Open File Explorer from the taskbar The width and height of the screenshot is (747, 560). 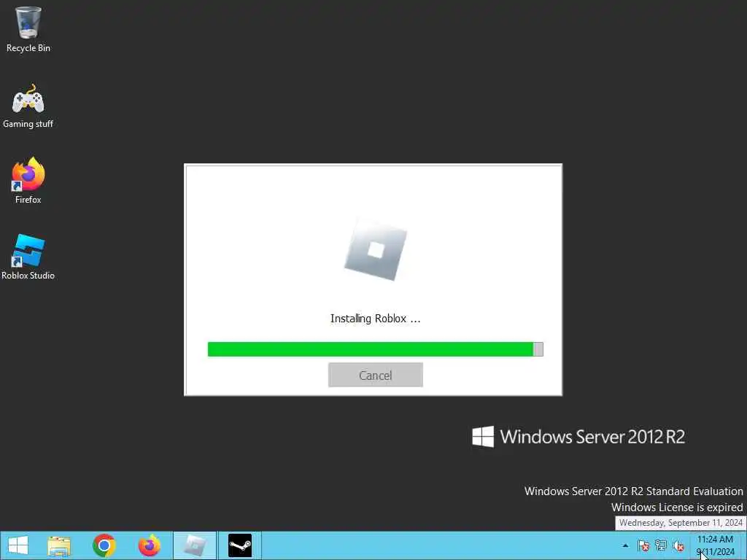pos(59,545)
